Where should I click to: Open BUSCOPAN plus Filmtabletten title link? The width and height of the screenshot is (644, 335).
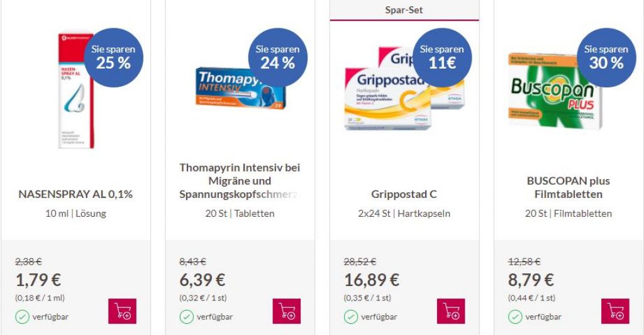point(569,188)
